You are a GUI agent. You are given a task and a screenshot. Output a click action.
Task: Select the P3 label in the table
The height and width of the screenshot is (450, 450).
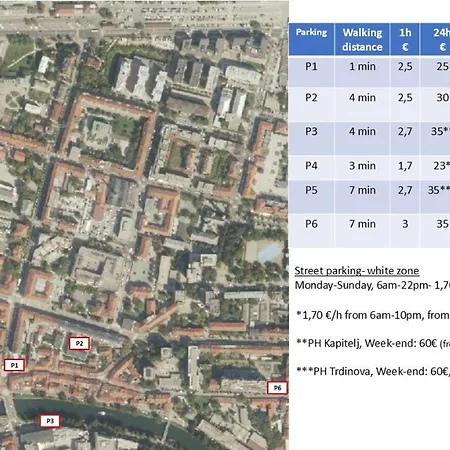tap(311, 131)
